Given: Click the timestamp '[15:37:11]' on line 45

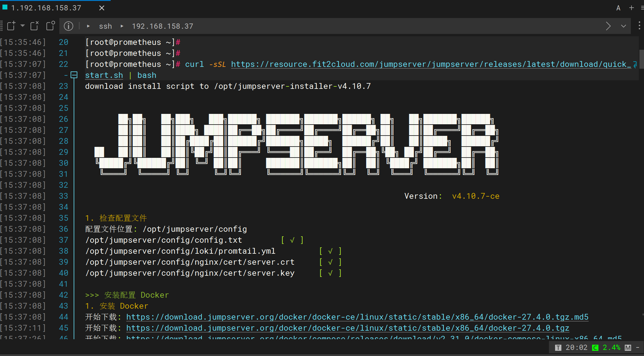Looking at the screenshot, I should pyautogui.click(x=23, y=328).
